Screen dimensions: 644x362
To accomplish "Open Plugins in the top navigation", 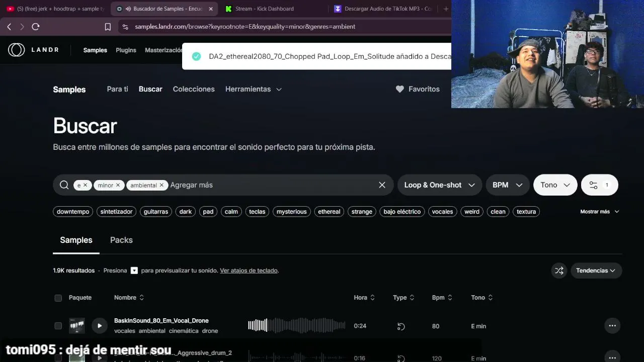I will [x=126, y=50].
